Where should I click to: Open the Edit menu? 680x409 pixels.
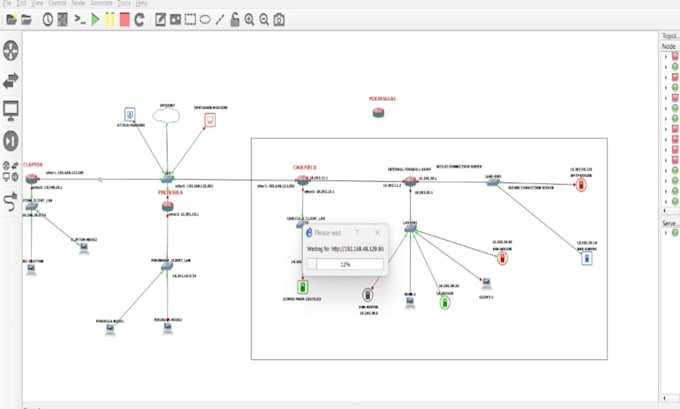21,3
